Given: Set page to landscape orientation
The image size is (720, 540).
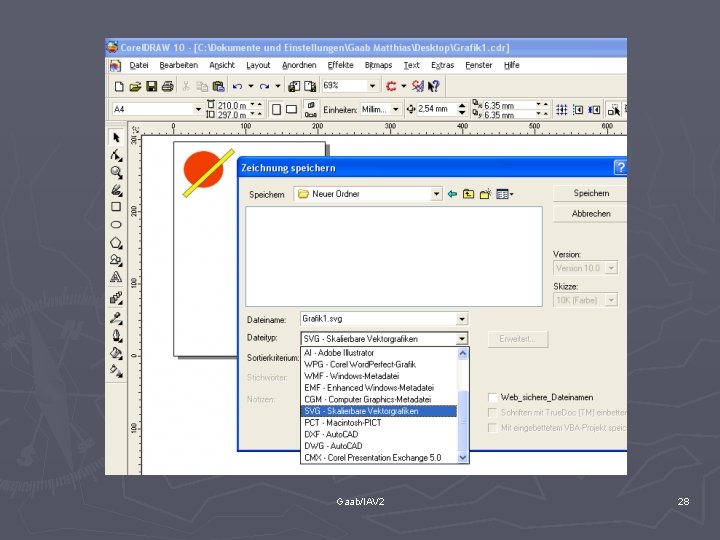Looking at the screenshot, I should point(292,109).
